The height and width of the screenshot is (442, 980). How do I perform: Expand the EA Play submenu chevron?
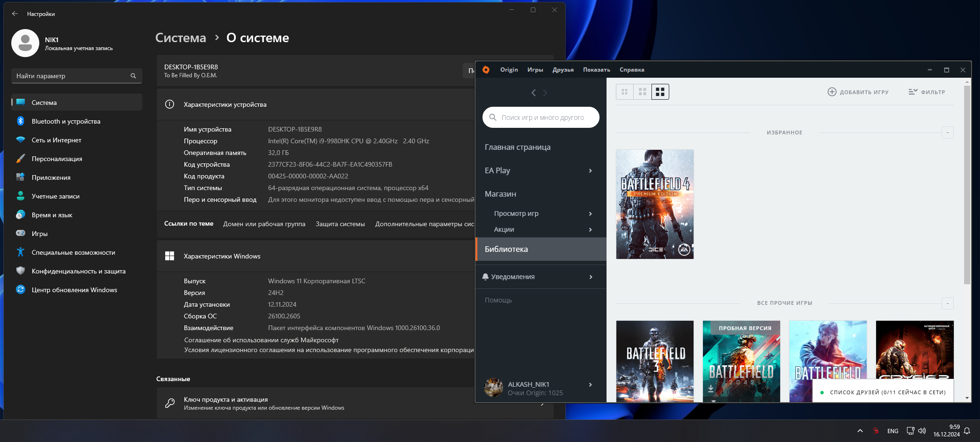[591, 171]
